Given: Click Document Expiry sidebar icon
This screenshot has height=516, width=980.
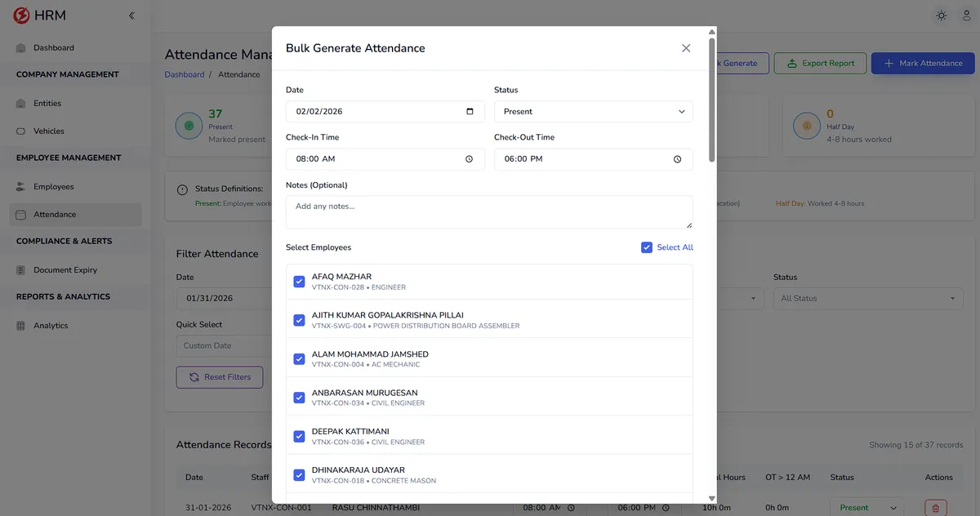Looking at the screenshot, I should pyautogui.click(x=21, y=270).
